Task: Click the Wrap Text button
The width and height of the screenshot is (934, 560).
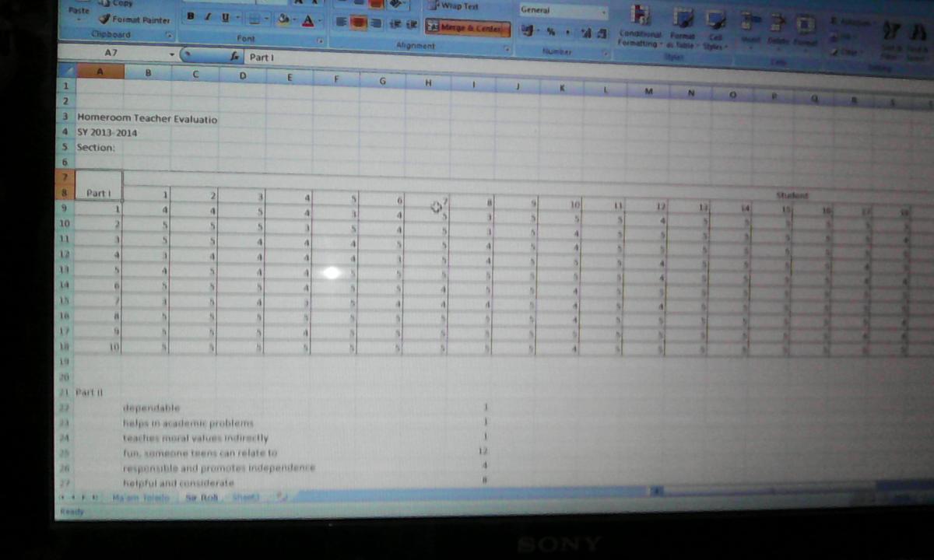Action: coord(457,6)
